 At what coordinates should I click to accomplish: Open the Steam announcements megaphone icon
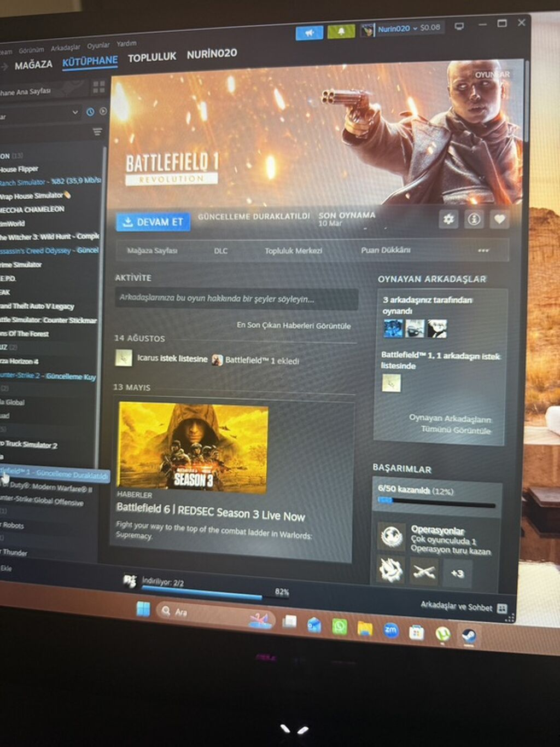point(309,32)
